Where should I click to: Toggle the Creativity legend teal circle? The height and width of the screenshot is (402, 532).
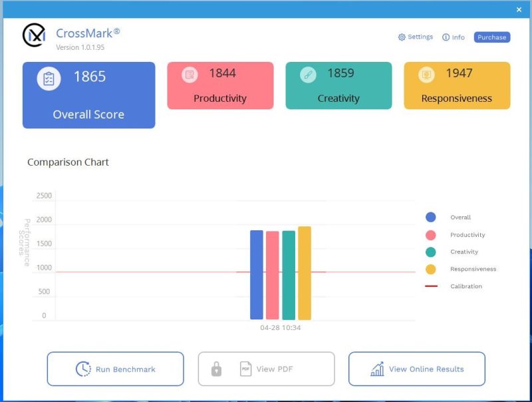pos(431,252)
